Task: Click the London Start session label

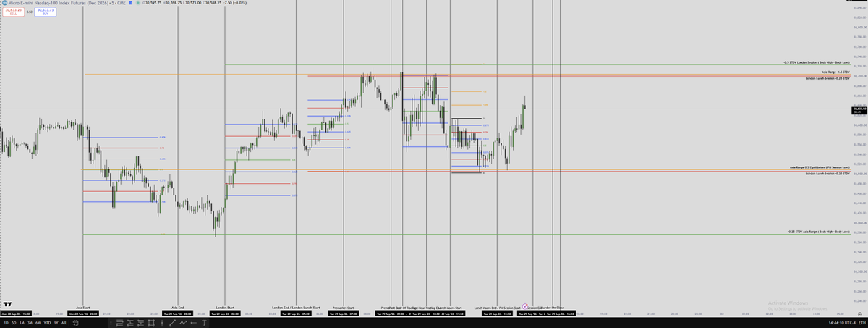Action: [225, 308]
